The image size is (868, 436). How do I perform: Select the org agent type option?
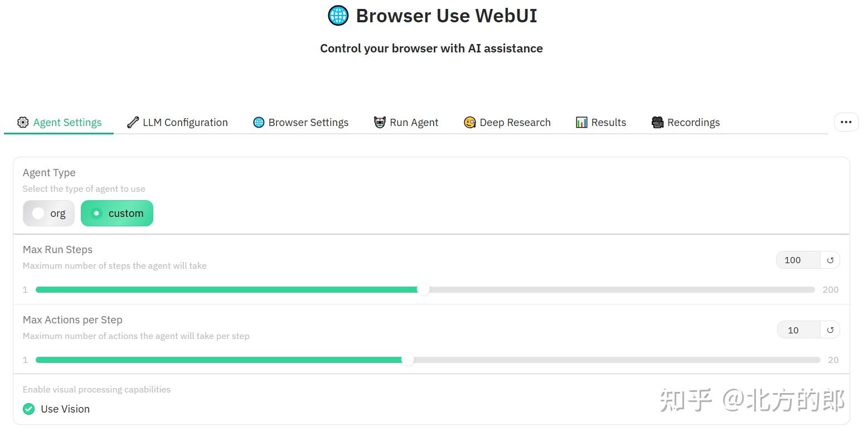tap(49, 213)
